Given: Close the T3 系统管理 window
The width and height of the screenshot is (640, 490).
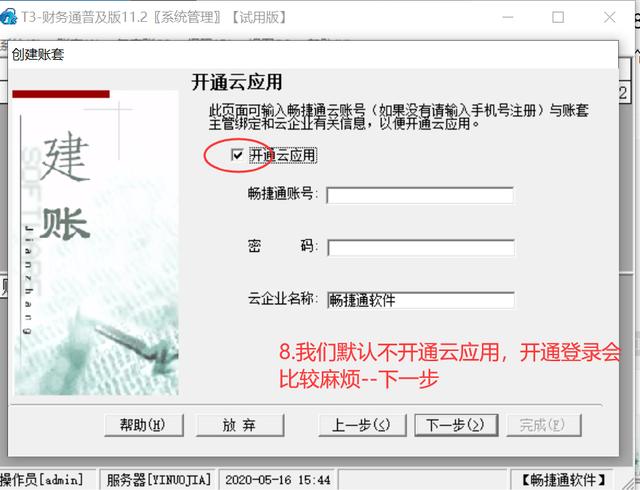Looking at the screenshot, I should coord(609,18).
